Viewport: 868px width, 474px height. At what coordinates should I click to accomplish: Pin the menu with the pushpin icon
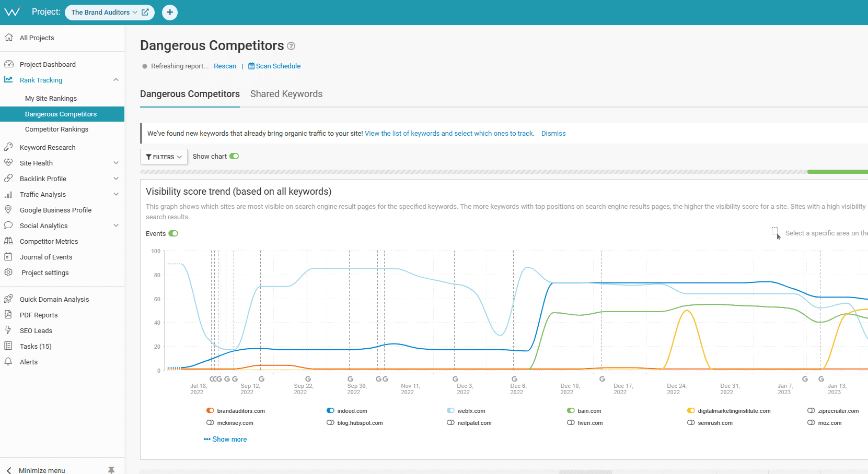(x=111, y=470)
